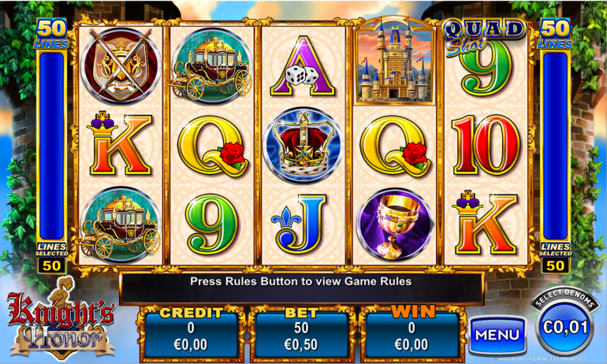Click the red 10 symbol
The height and width of the screenshot is (364, 607).
[x=486, y=145]
